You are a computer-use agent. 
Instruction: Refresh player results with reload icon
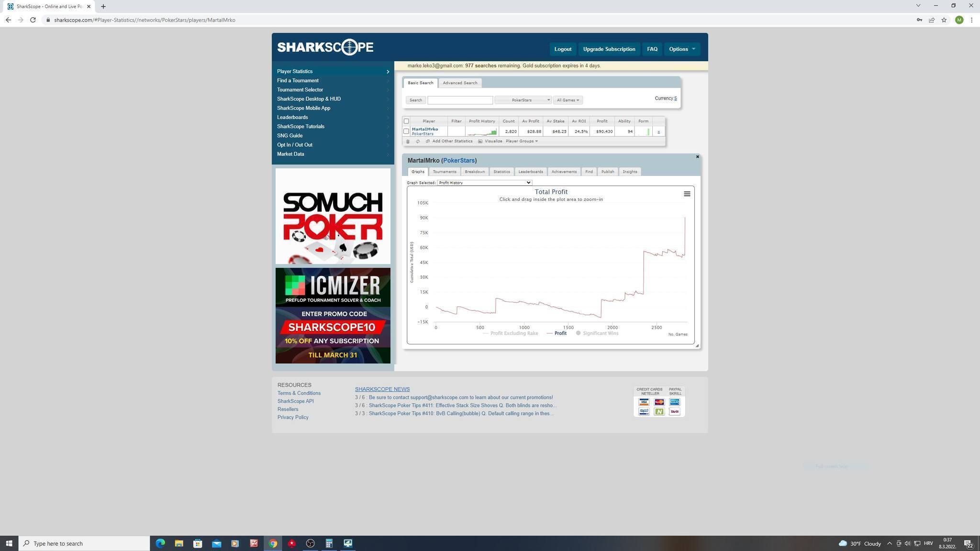[418, 142]
